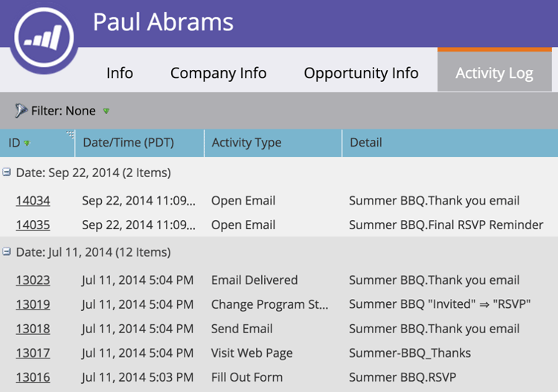Click the column options grip in ID header
This screenshot has width=558, height=392.
[70, 135]
